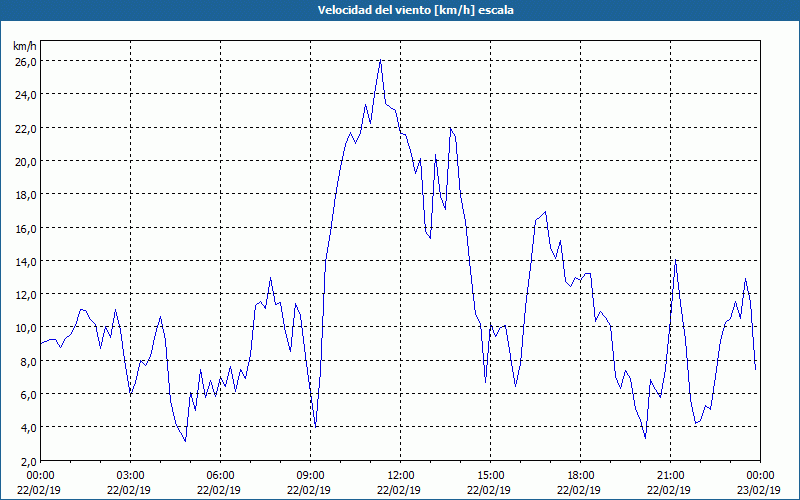The image size is (800, 500).
Task: Click the 16,0 y-axis label
Action: tap(26, 229)
